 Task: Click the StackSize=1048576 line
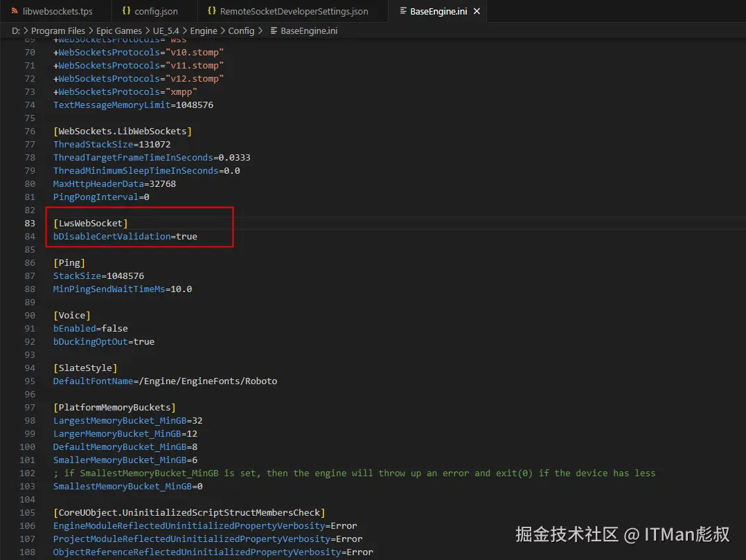tap(98, 276)
